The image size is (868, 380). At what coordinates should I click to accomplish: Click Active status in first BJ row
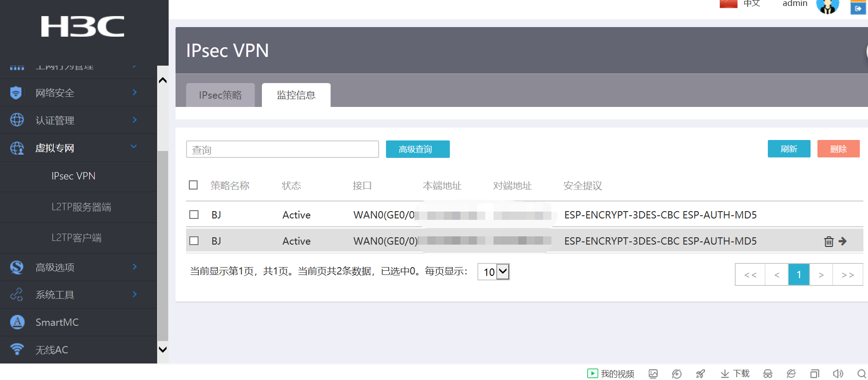296,215
